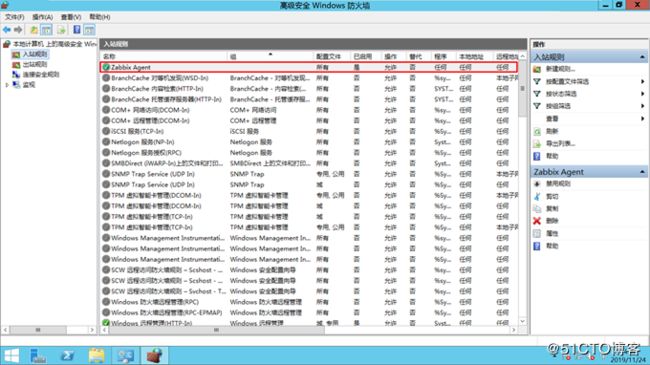Click the 新建规则... icon in the actions pane
This screenshot has width=650, height=365.
tap(537, 69)
